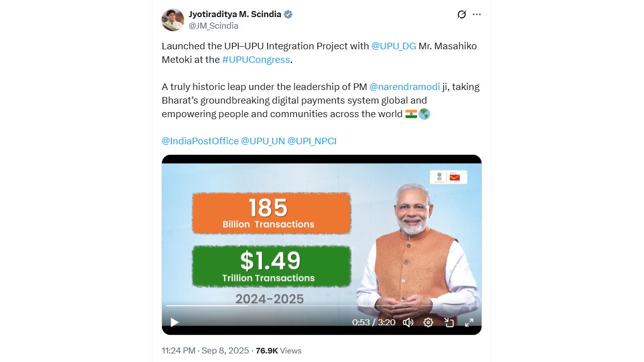This screenshot has width=644, height=362.
Task: Open the @UPU_DG mention
Action: (x=393, y=46)
